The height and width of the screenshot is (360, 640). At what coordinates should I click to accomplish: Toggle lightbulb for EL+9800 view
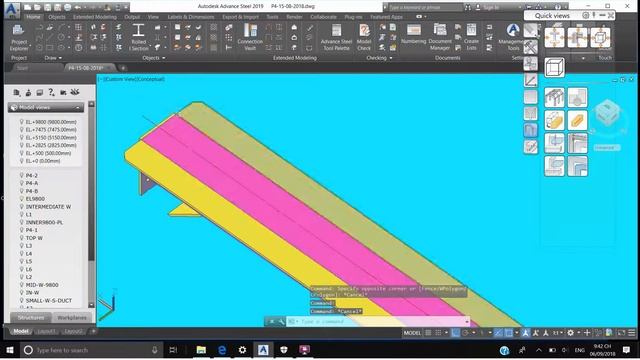tap(22, 122)
